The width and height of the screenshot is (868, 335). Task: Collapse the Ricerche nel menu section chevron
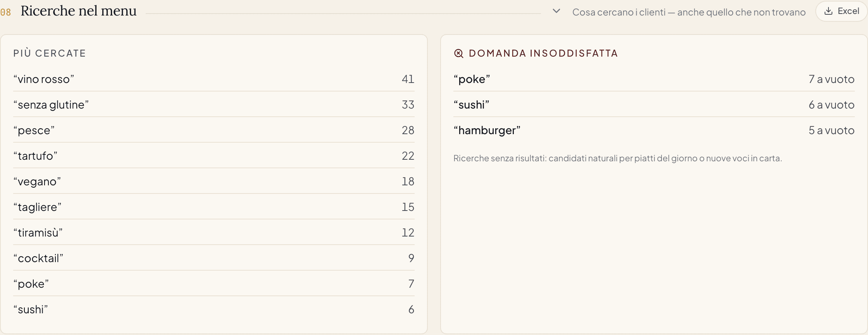tap(556, 11)
